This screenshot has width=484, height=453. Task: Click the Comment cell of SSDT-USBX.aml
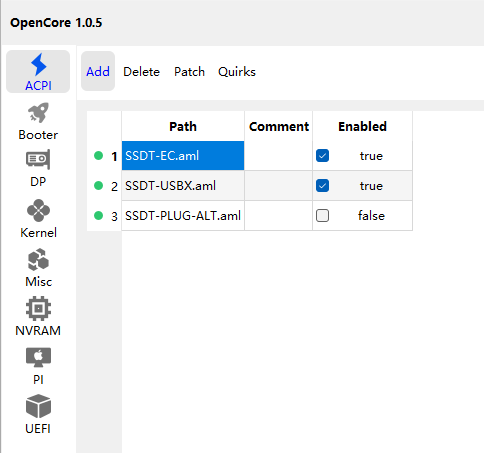coord(279,186)
